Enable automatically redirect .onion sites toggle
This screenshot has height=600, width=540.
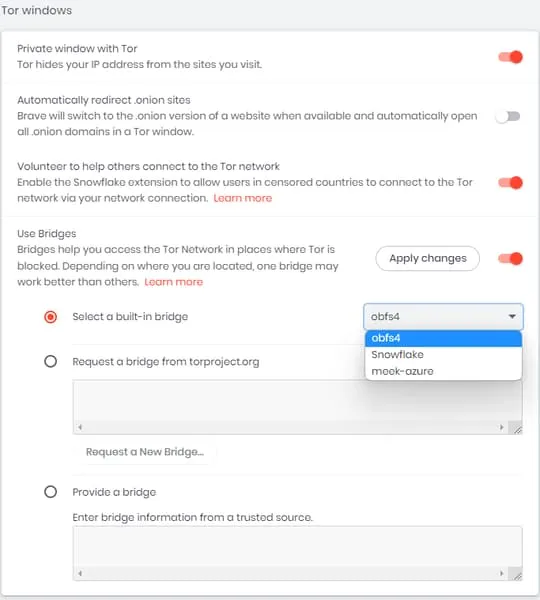(507, 116)
